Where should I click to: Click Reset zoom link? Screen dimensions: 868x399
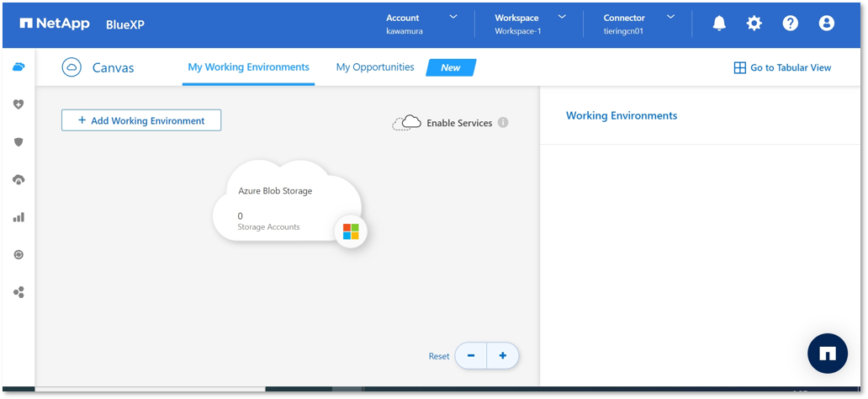439,356
